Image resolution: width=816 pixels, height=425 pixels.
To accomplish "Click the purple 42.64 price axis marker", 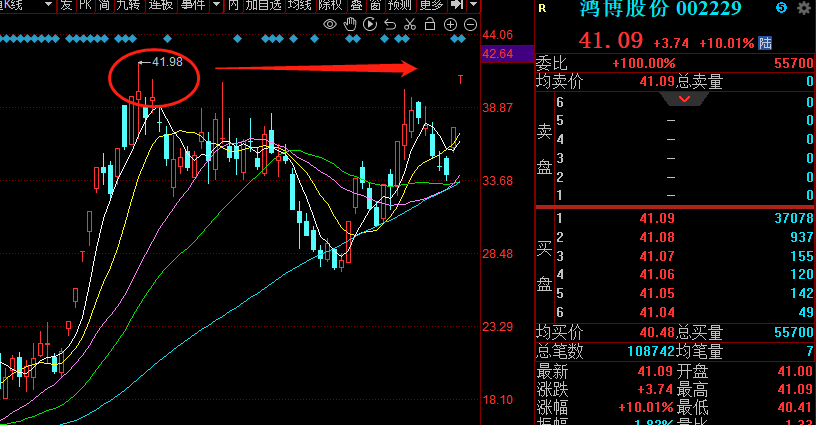I will coord(497,53).
